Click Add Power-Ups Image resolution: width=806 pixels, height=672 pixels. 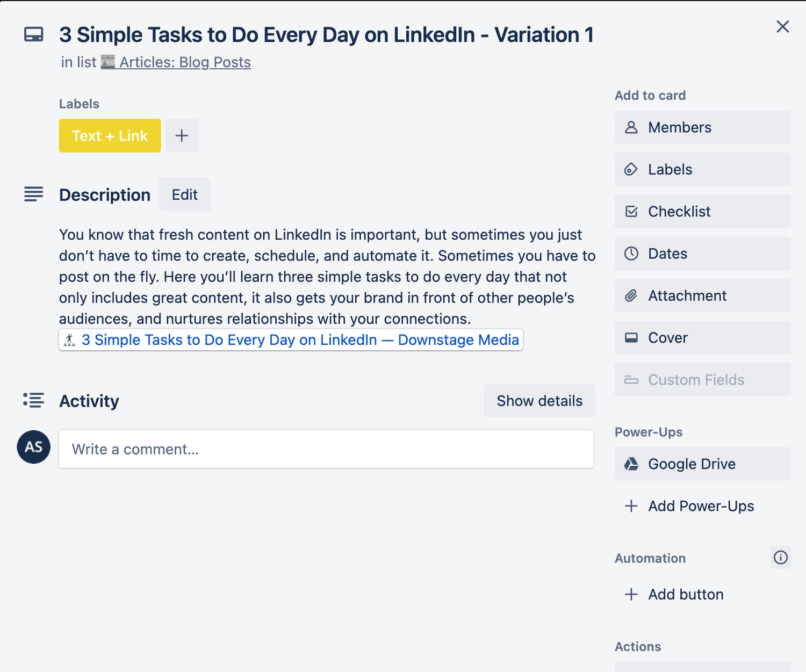pyautogui.click(x=703, y=506)
